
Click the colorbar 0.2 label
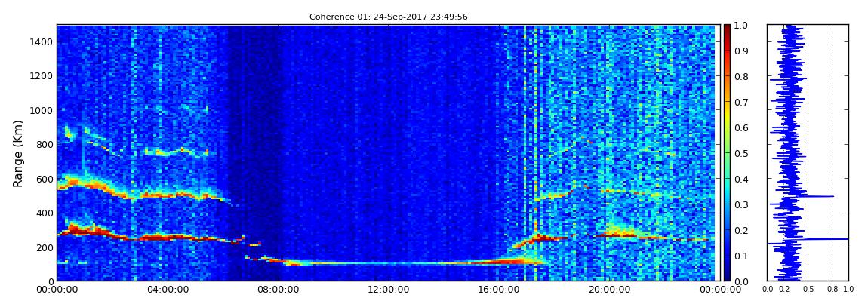tap(740, 231)
